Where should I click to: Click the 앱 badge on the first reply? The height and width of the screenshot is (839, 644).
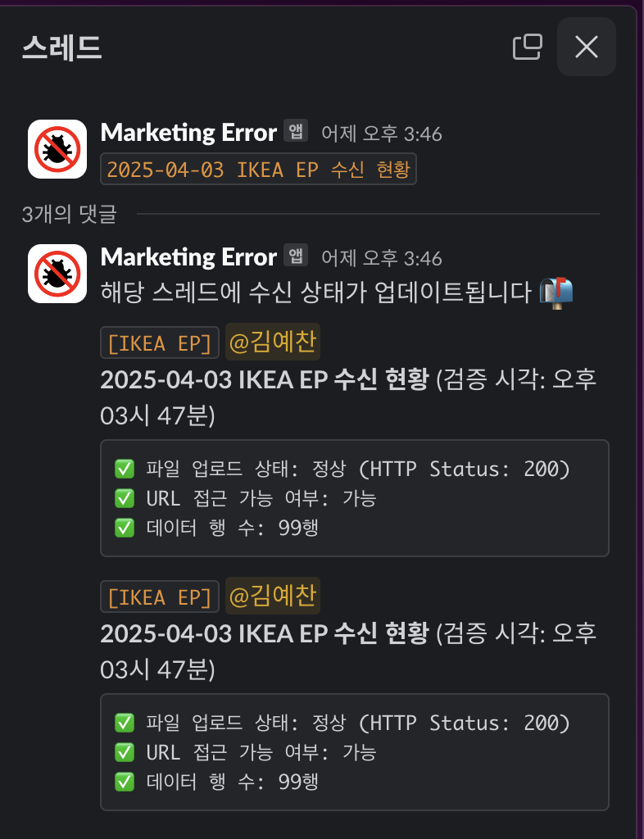(296, 256)
